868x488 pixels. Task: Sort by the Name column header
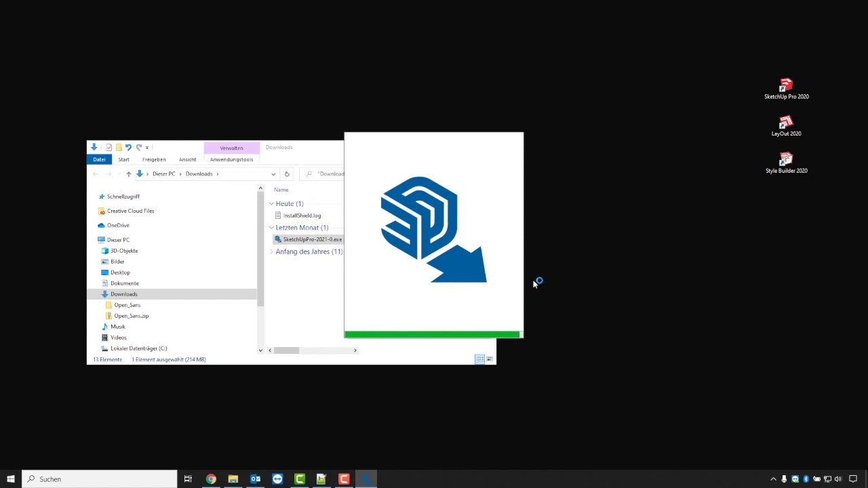coord(281,190)
